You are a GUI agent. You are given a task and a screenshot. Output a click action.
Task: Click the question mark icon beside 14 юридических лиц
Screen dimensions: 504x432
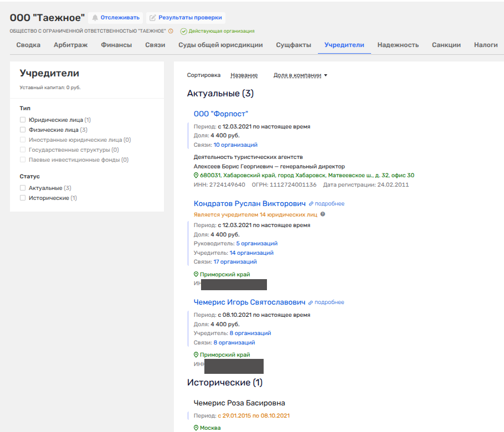(323, 214)
